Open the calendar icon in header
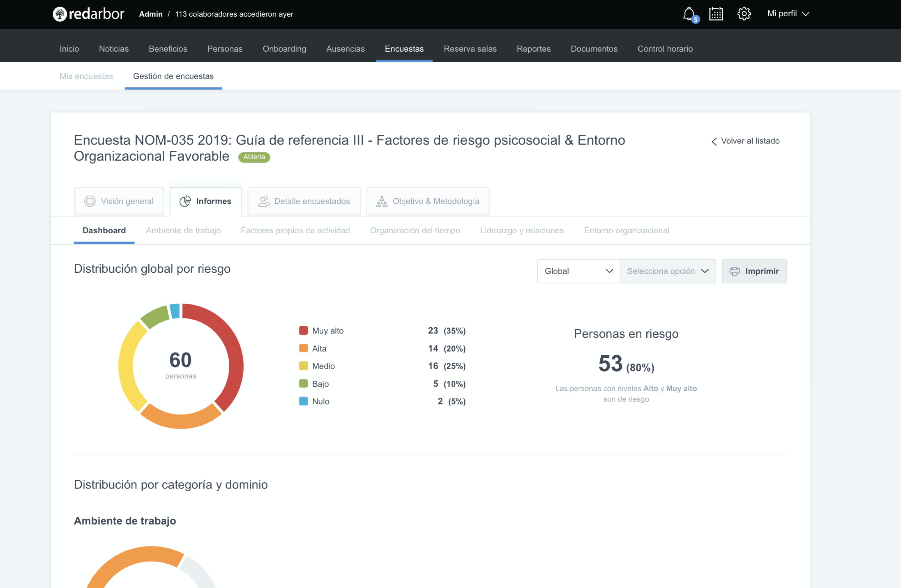Screen dimensions: 901x588 [x=716, y=14]
